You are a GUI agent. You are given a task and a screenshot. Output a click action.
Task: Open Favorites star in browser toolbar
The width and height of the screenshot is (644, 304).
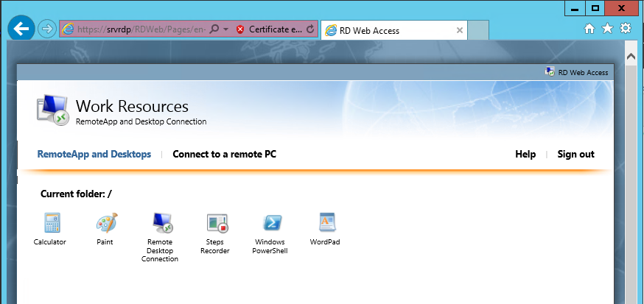click(x=607, y=28)
